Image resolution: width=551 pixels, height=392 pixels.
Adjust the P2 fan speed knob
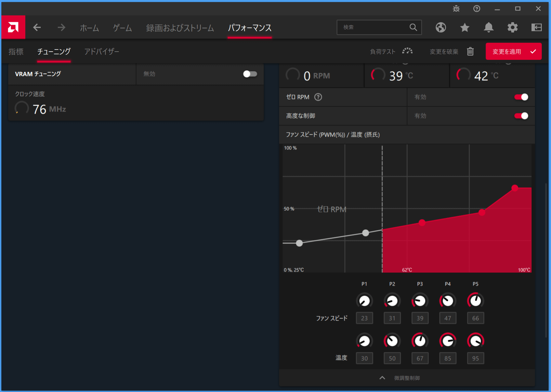point(392,301)
